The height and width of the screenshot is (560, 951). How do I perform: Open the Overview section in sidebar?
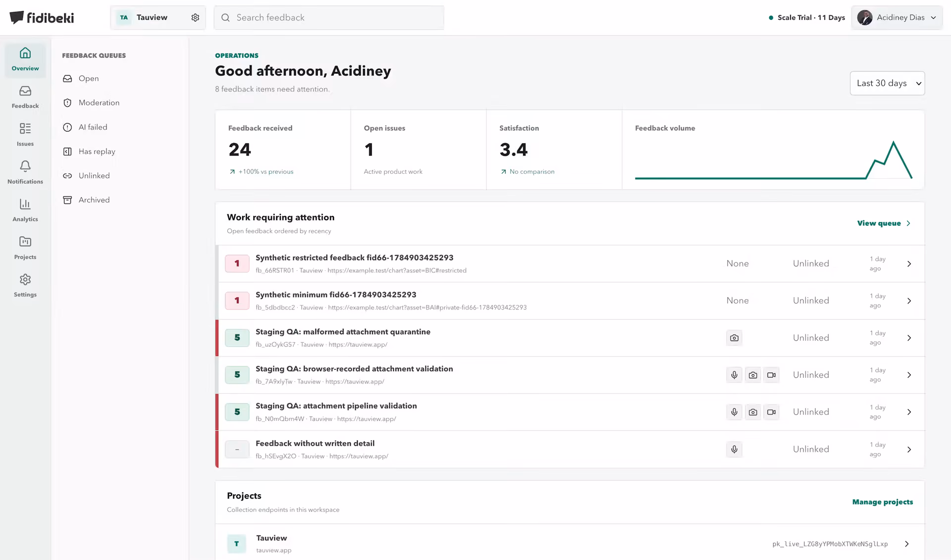coord(25,59)
